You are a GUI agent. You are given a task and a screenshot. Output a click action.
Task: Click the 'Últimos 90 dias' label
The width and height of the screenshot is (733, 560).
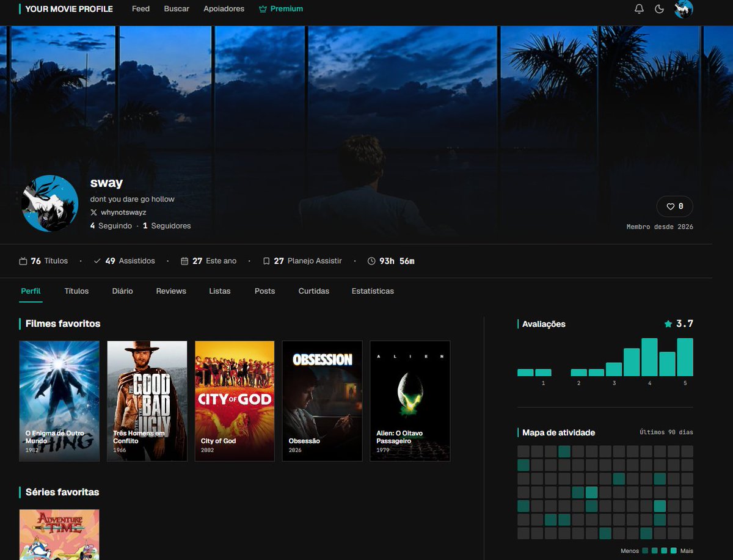coord(666,432)
